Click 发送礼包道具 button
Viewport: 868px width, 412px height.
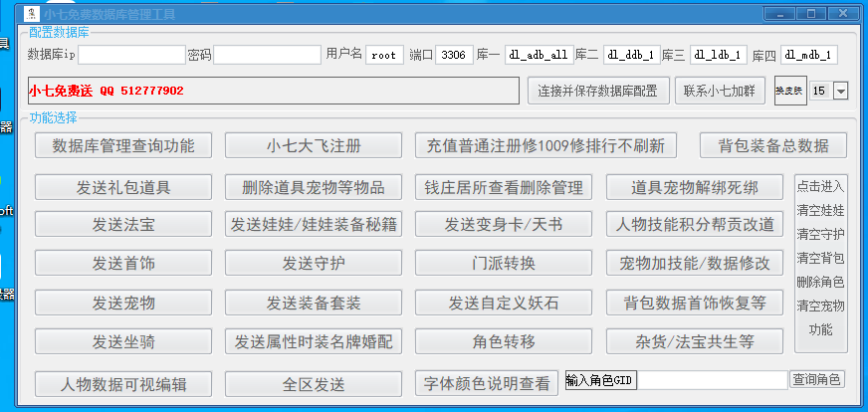tap(123, 187)
